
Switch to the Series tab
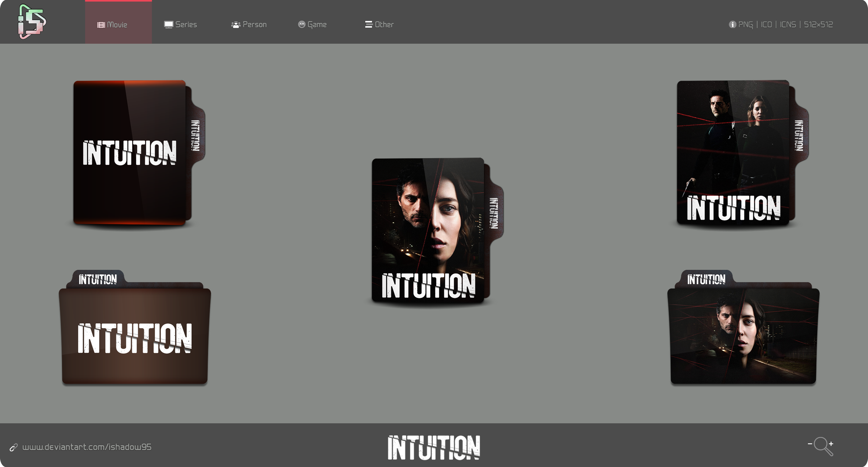coord(181,25)
